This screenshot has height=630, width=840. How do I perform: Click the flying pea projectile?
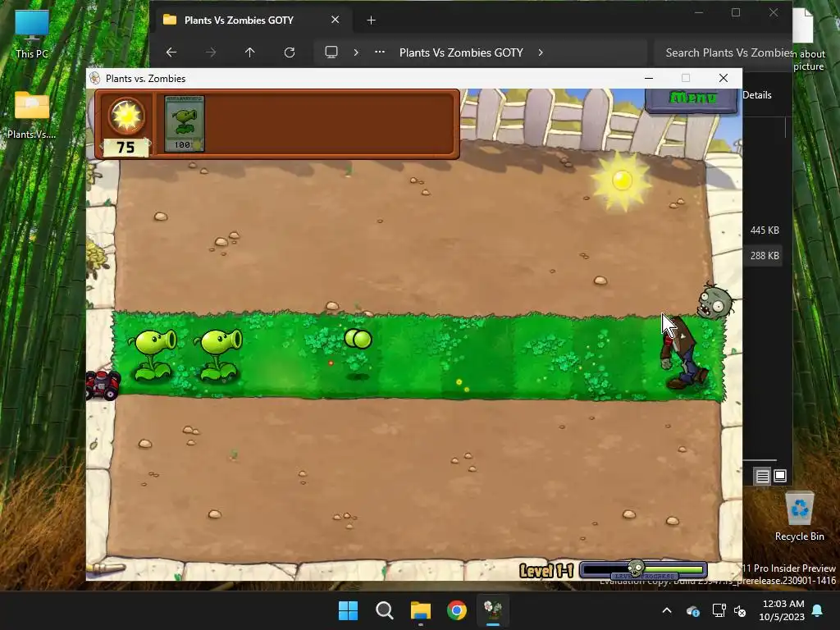(x=358, y=339)
